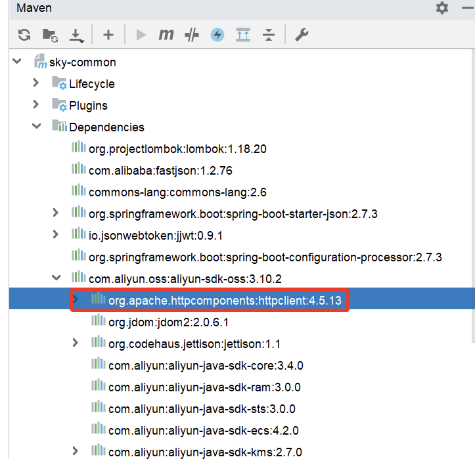The image size is (475, 476).
Task: Expand the Plugins node
Action: tap(36, 104)
